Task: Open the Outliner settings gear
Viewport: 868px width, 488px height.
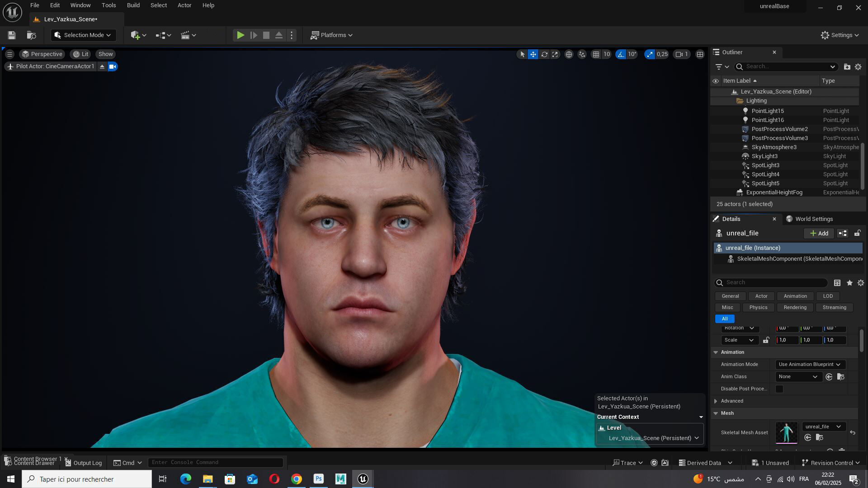Action: coord(858,67)
